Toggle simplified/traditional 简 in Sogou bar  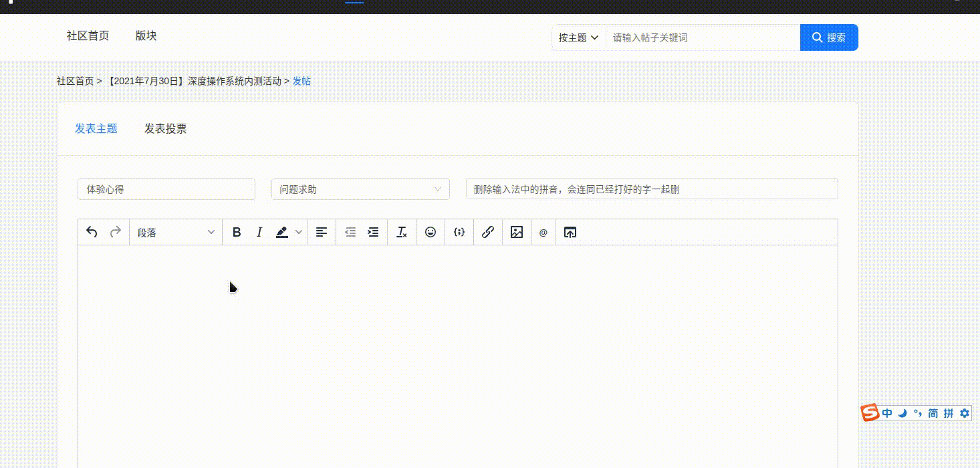(933, 413)
